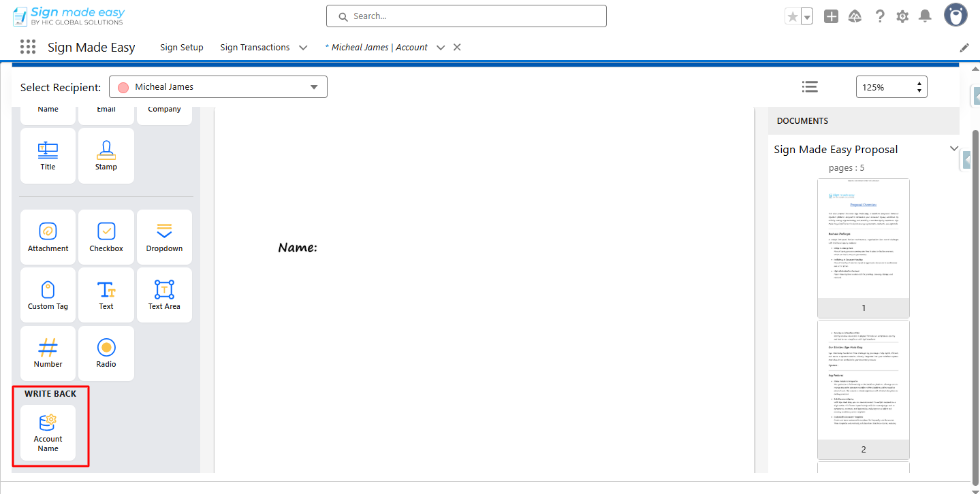Open page 2 thumbnail of the proposal
The height and width of the screenshot is (494, 980).
[x=864, y=389]
